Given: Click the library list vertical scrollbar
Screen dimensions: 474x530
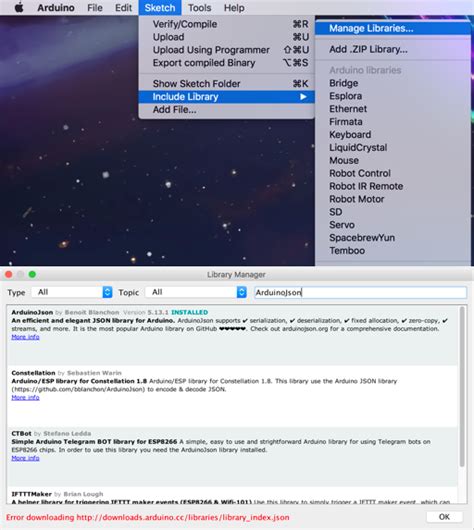Looking at the screenshot, I should [462, 387].
